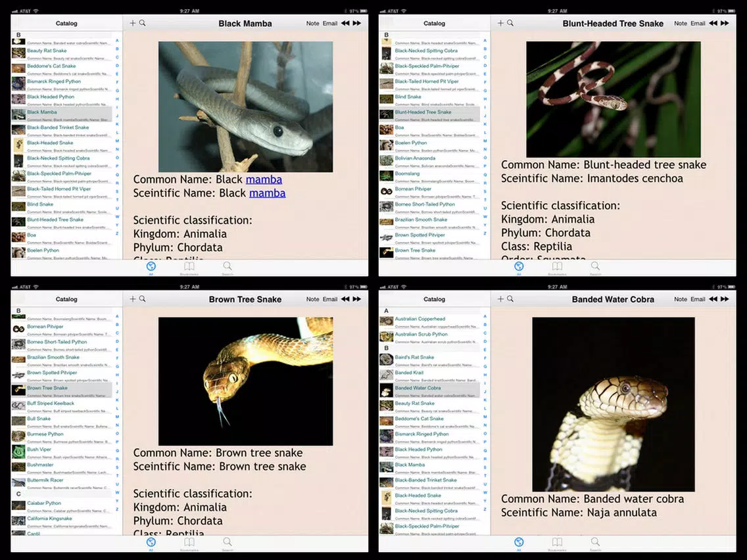Go to next snake from Black Mamba screen
The image size is (747, 560).
[x=357, y=23]
